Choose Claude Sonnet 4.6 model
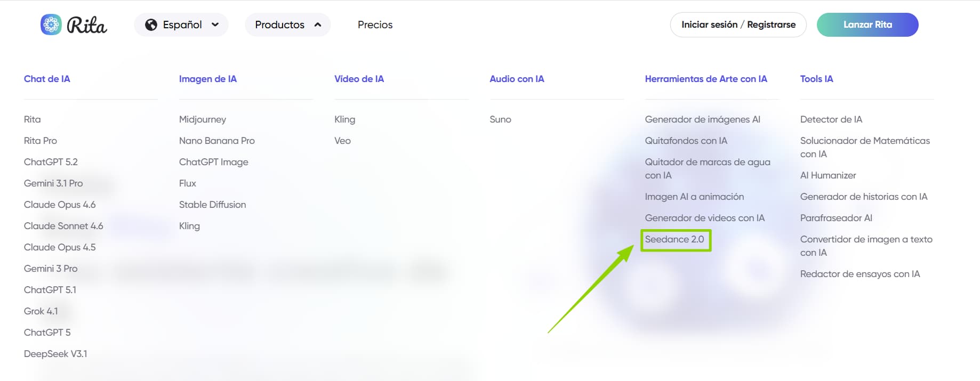 63,226
